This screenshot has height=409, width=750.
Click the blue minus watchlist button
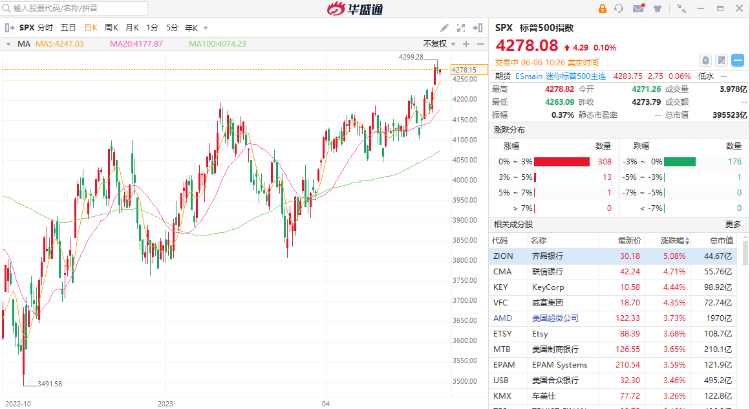coord(738,60)
